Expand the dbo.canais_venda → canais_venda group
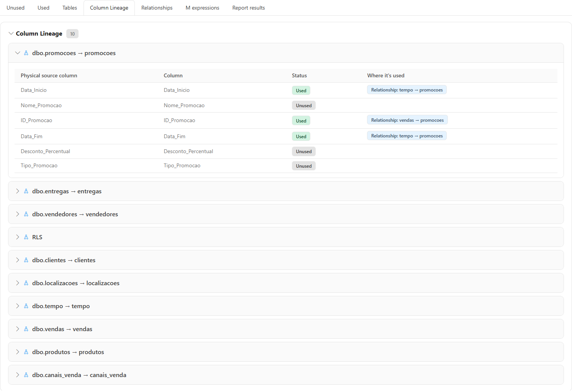 click(18, 375)
